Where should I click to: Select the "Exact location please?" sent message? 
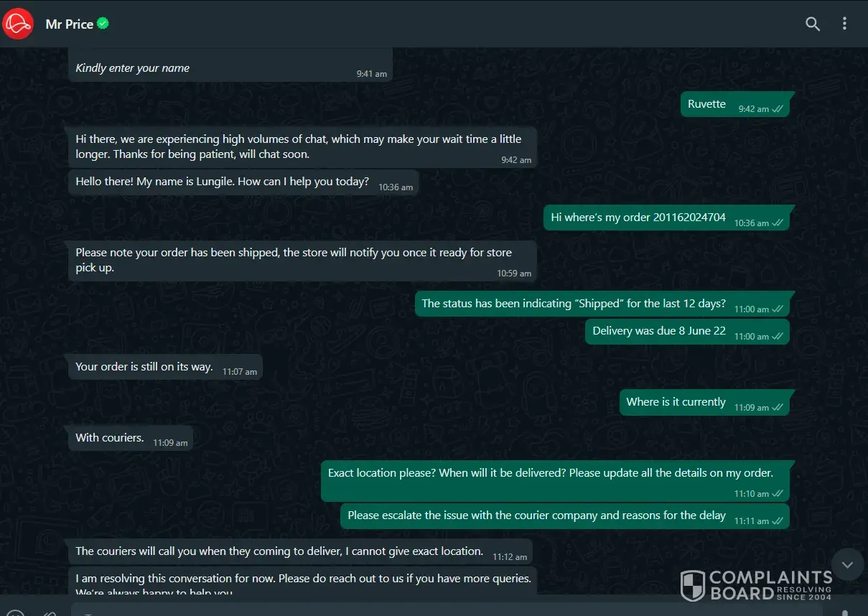pyautogui.click(x=550, y=474)
